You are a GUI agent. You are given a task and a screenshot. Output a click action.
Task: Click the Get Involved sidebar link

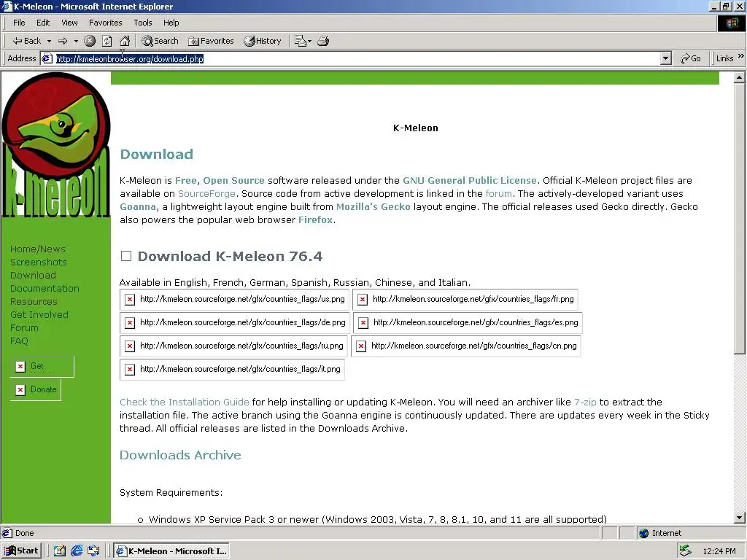pos(39,315)
